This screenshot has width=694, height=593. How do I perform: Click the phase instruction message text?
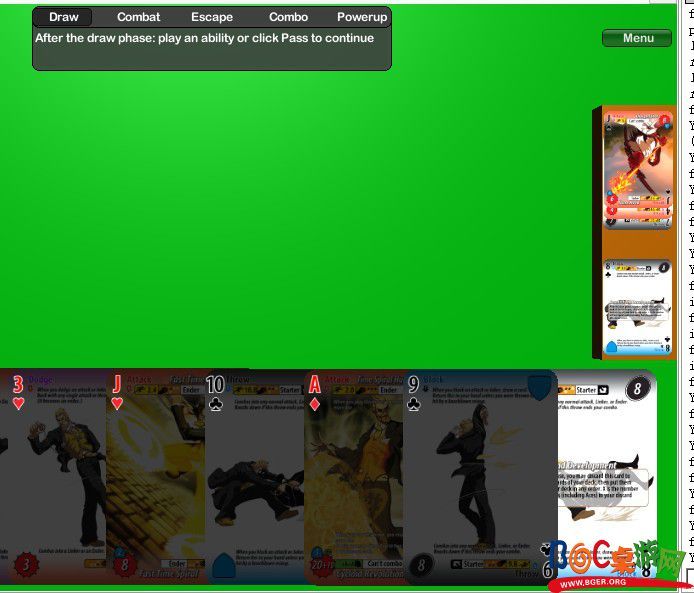pos(204,38)
